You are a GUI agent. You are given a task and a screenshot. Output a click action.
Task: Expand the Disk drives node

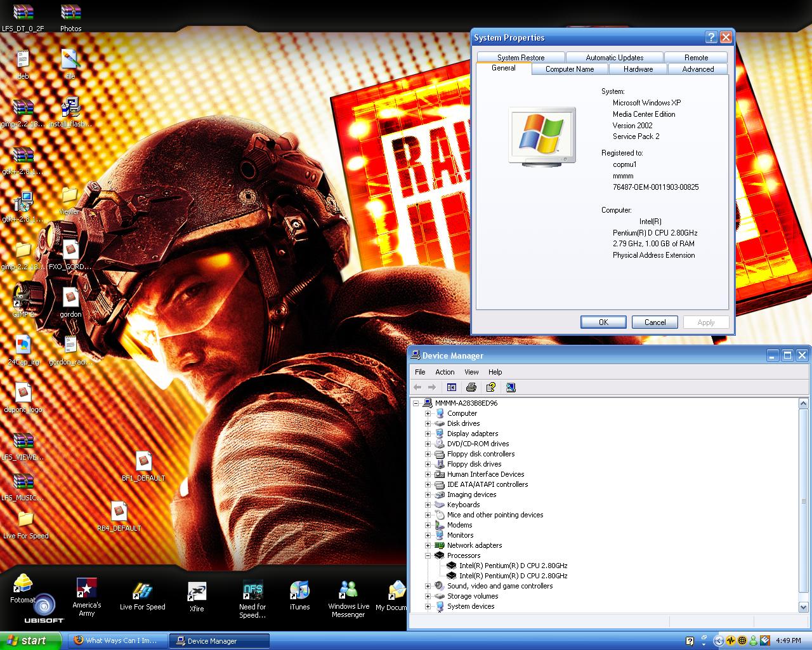(x=428, y=423)
